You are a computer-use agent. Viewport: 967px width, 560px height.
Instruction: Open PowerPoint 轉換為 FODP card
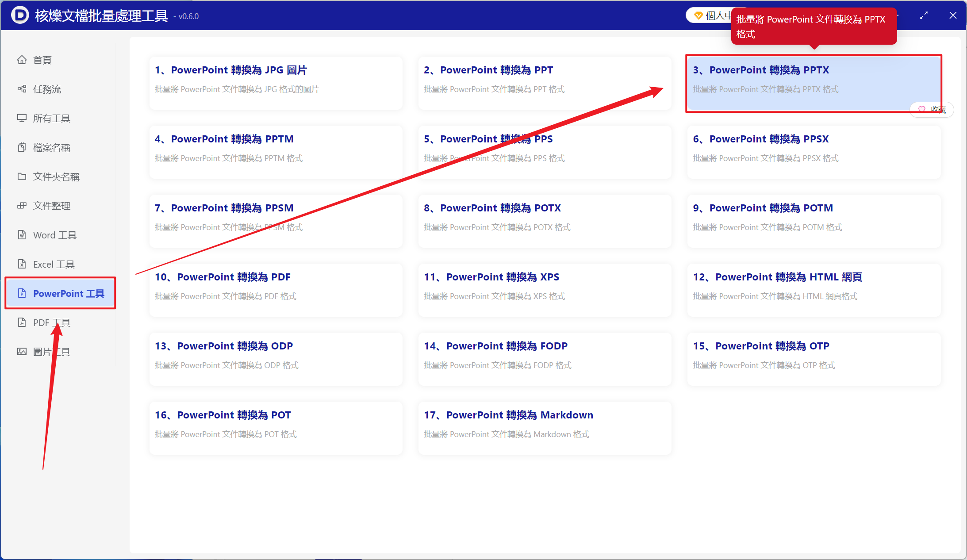(545, 359)
